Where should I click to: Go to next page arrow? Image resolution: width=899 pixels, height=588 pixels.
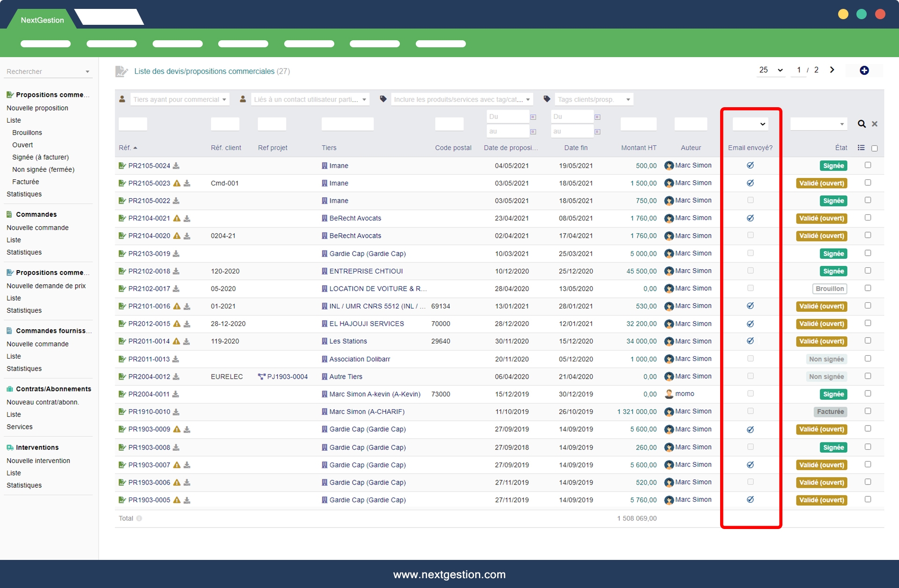coord(832,70)
